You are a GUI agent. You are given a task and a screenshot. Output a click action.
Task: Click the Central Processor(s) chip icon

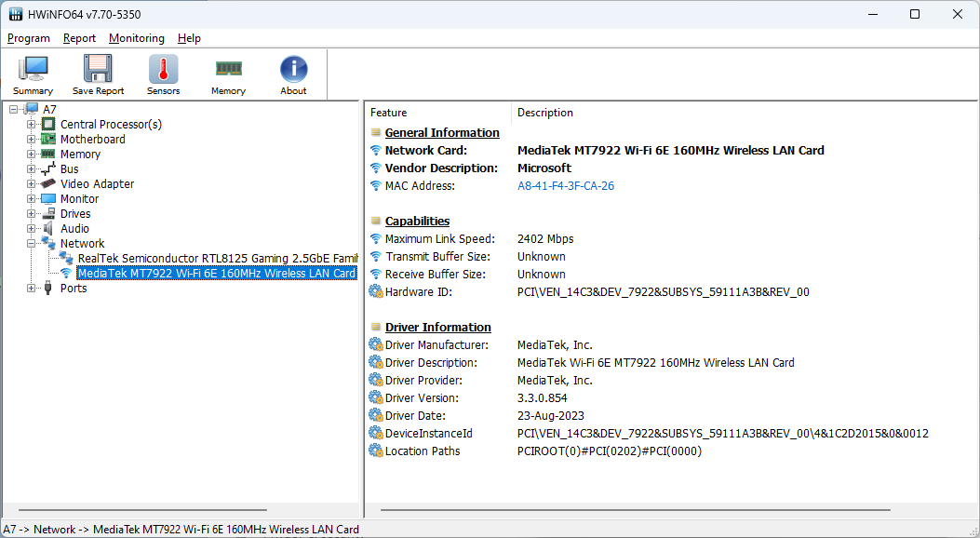pos(48,125)
